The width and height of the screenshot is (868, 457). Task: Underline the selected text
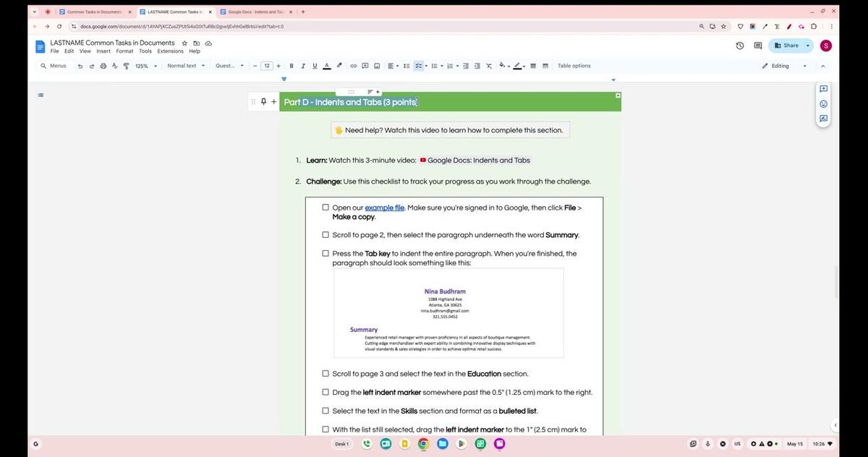pos(315,66)
